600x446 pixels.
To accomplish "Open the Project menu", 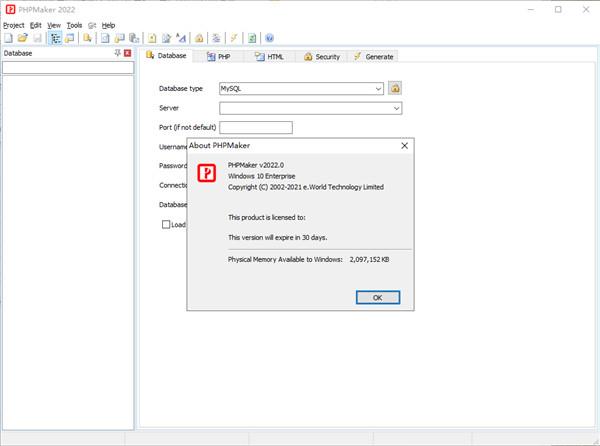I will (x=14, y=25).
